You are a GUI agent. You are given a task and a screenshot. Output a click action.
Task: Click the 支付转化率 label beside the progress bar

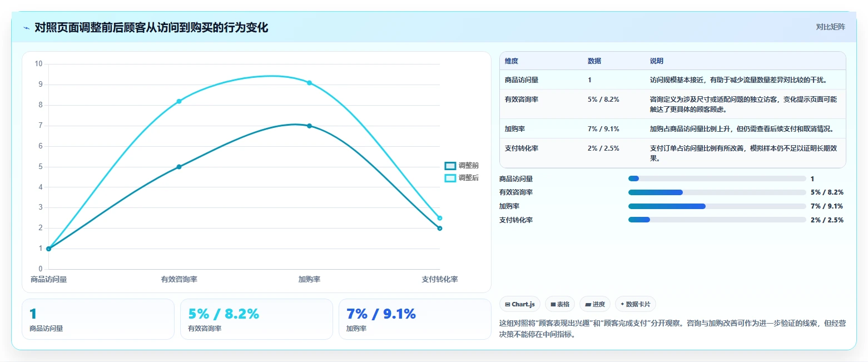(x=516, y=220)
